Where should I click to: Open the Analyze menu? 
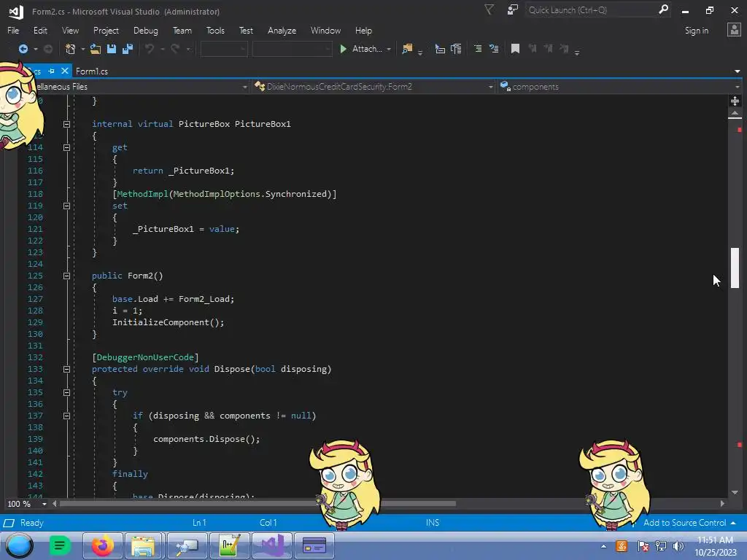coord(282,31)
